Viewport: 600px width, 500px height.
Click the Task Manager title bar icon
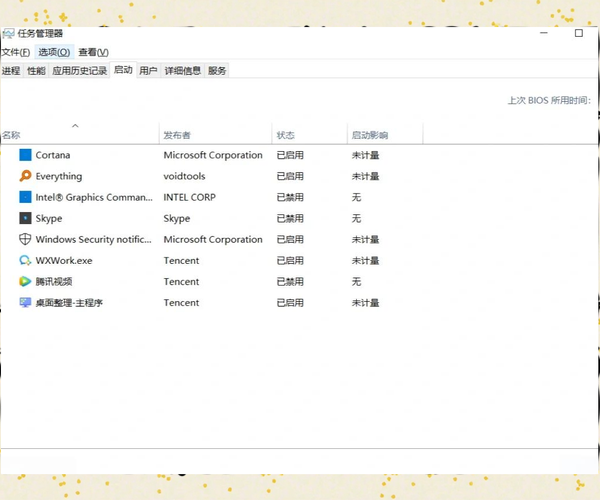[x=8, y=33]
